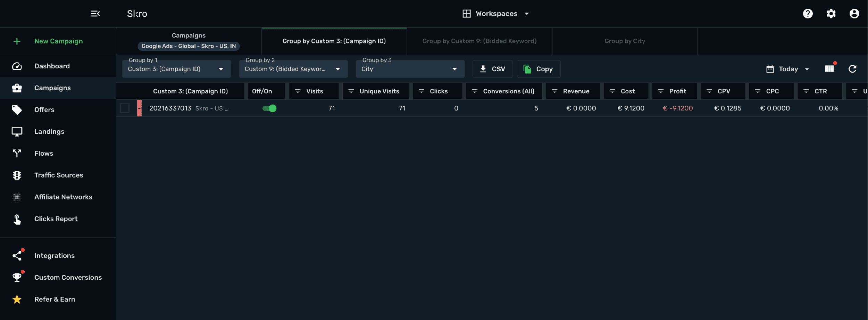
Task: Create a New Campaign
Action: pyautogui.click(x=58, y=41)
